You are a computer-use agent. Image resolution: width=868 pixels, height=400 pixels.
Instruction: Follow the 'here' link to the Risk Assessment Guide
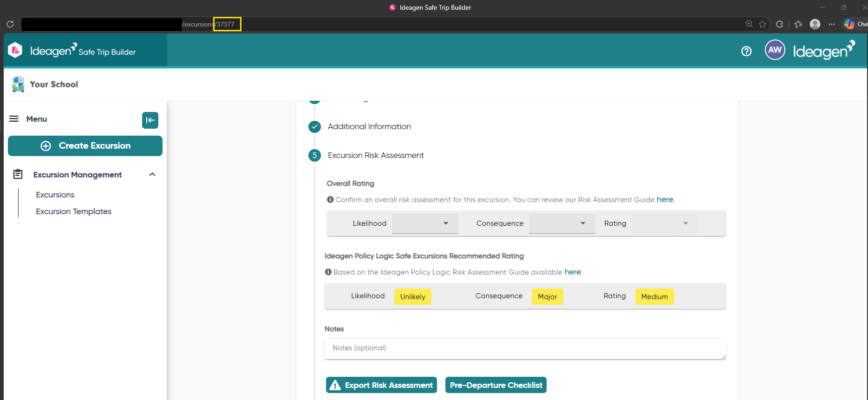pos(665,199)
